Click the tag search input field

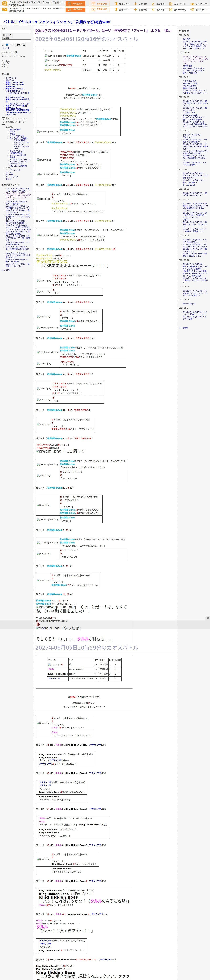click(16, 41)
